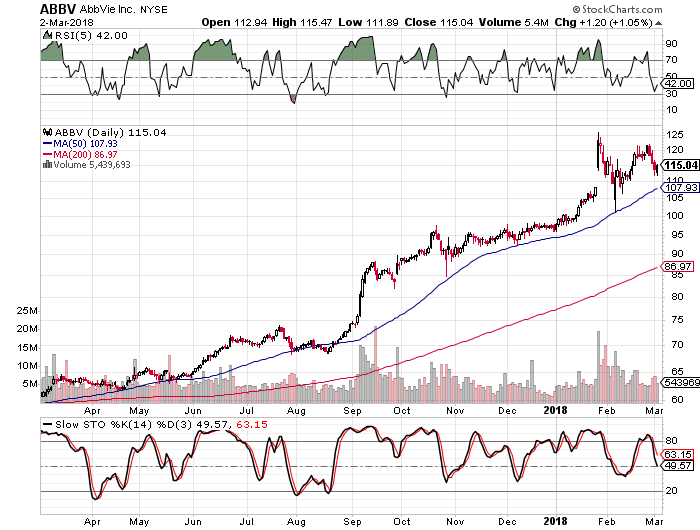Click the 115.04 price tag on the right axis
700x530 pixels.
[x=679, y=165]
